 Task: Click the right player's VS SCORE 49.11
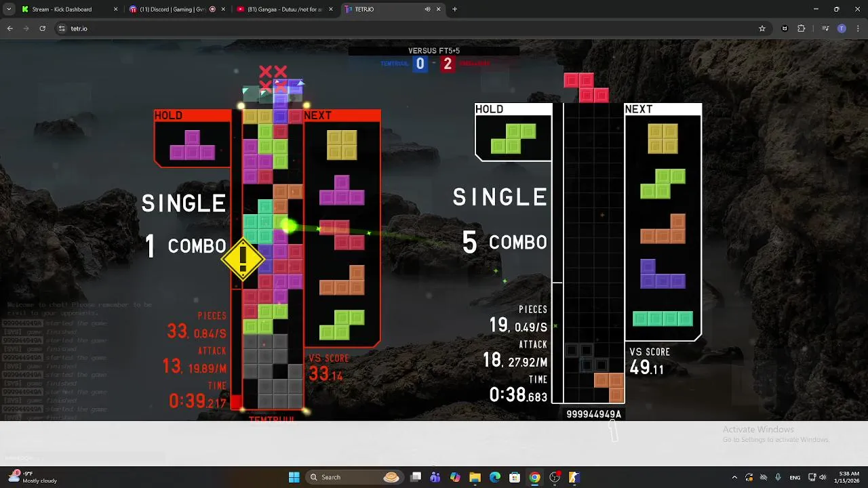click(x=650, y=363)
